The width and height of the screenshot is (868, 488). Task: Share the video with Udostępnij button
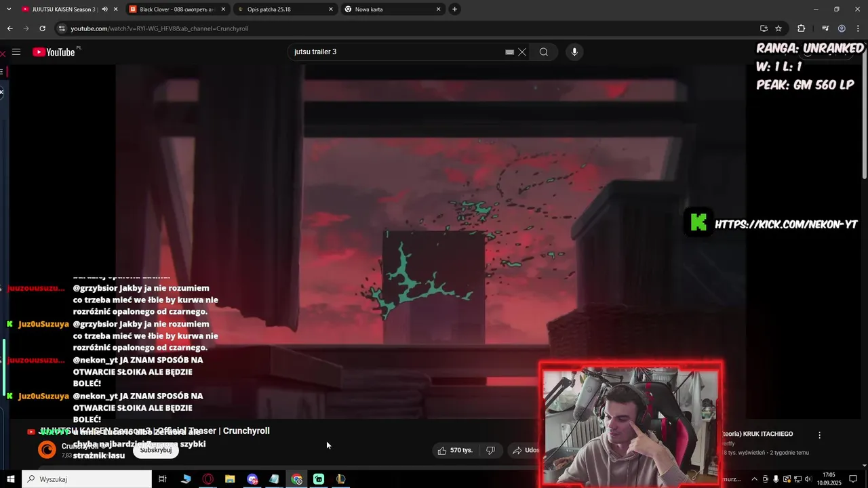[526, 450]
